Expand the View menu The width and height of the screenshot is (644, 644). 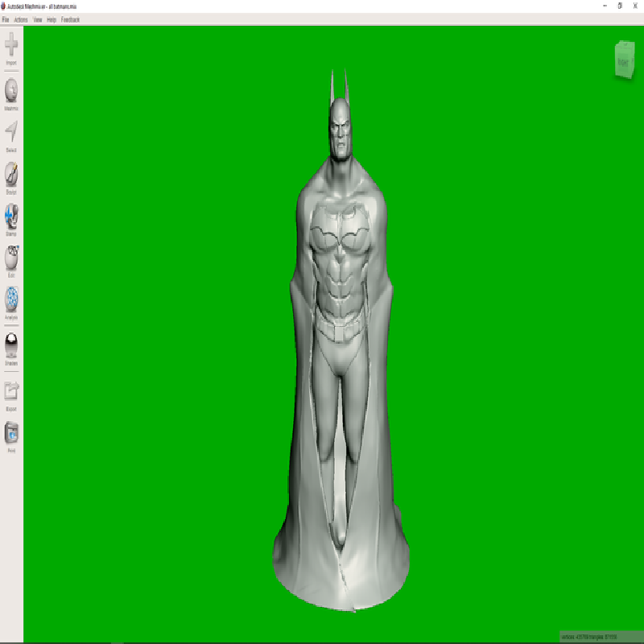pos(37,19)
